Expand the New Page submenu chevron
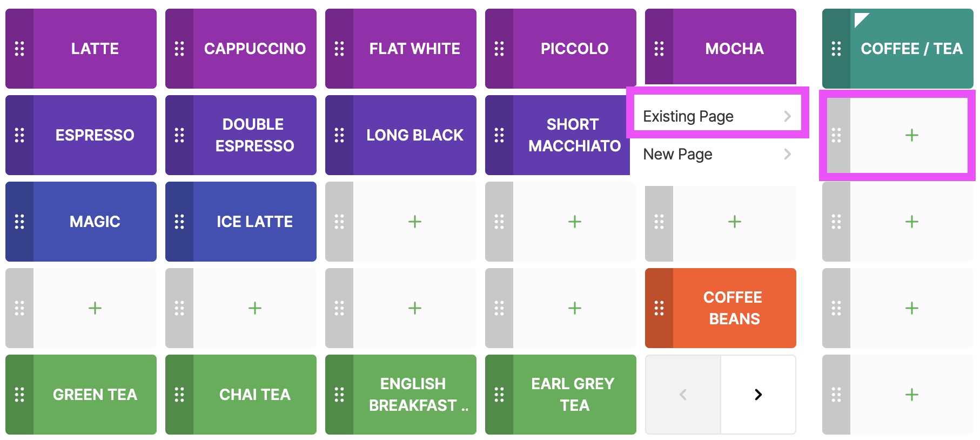Viewport: 980px width, 440px height. 787,155
